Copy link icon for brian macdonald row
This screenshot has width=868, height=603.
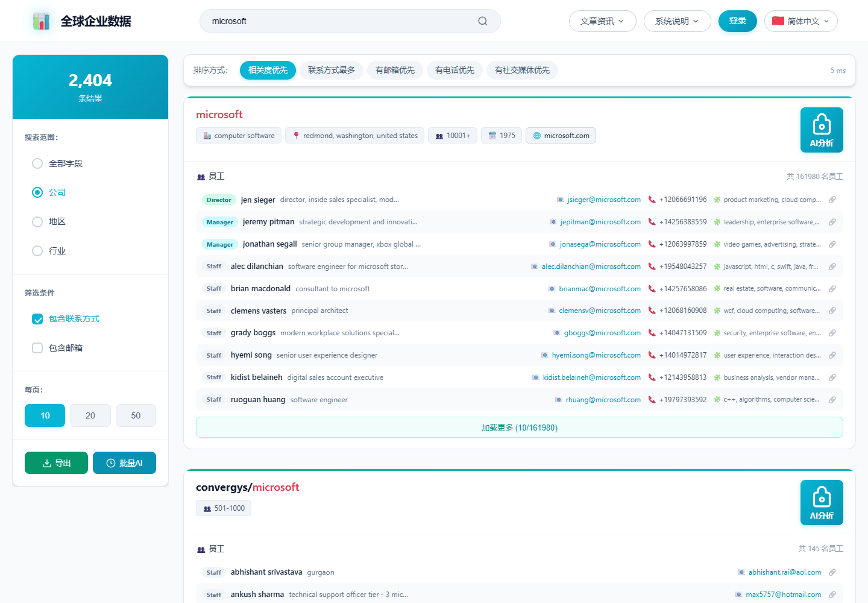[832, 289]
